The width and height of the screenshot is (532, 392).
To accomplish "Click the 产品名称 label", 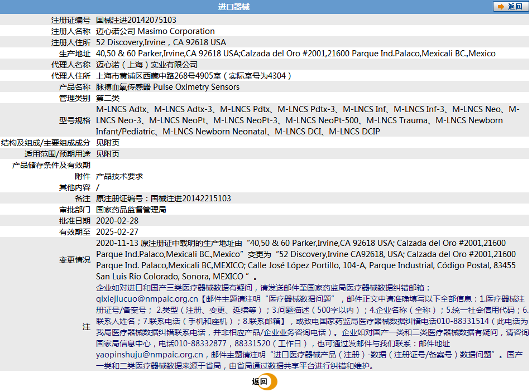I will 75,87.
